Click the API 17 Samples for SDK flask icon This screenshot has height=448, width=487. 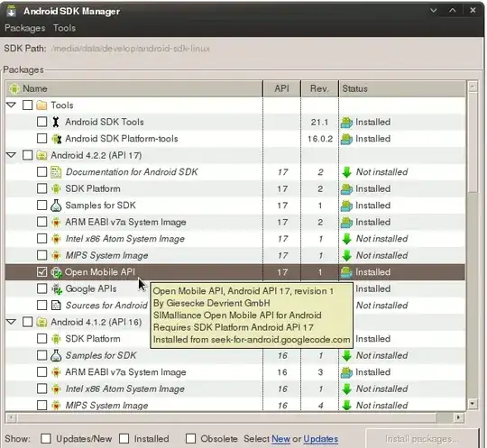[56, 206]
